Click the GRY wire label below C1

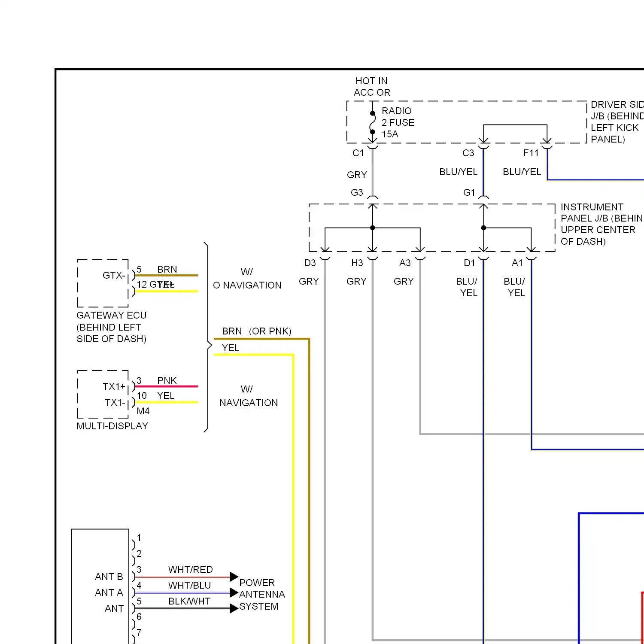point(357,175)
